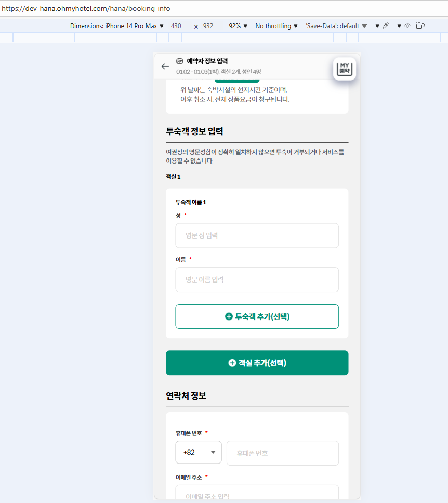The height and width of the screenshot is (503, 448).
Task: Open the MY 예약 reservations icon
Action: point(345,69)
